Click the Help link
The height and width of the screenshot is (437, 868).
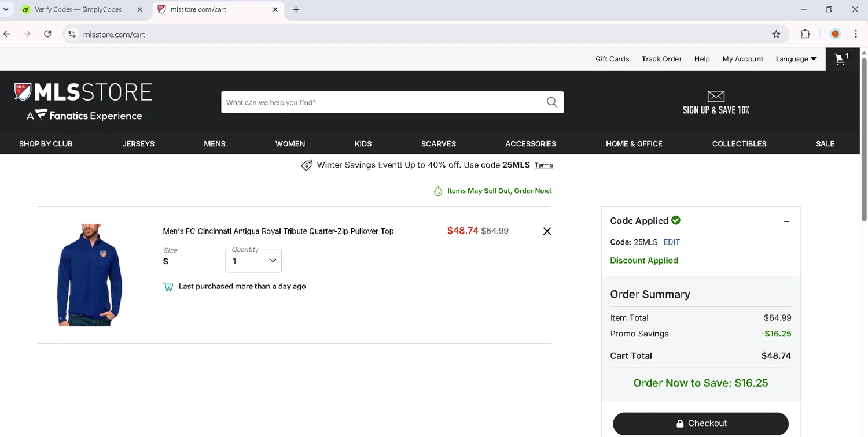(x=702, y=59)
